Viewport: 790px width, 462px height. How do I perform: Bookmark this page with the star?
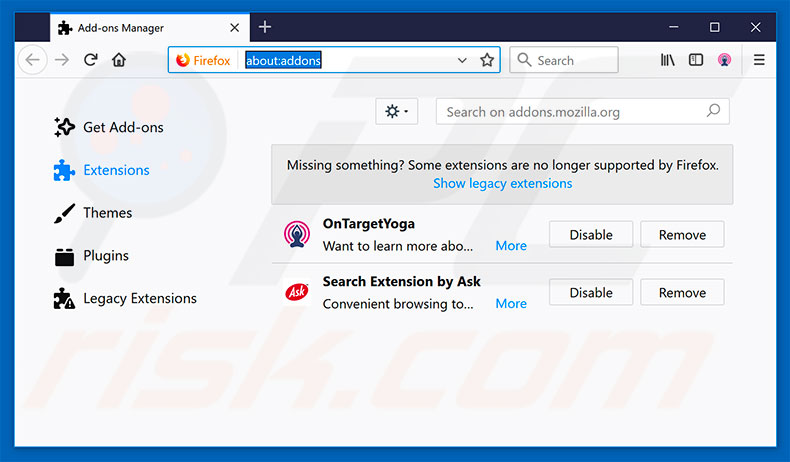click(487, 60)
